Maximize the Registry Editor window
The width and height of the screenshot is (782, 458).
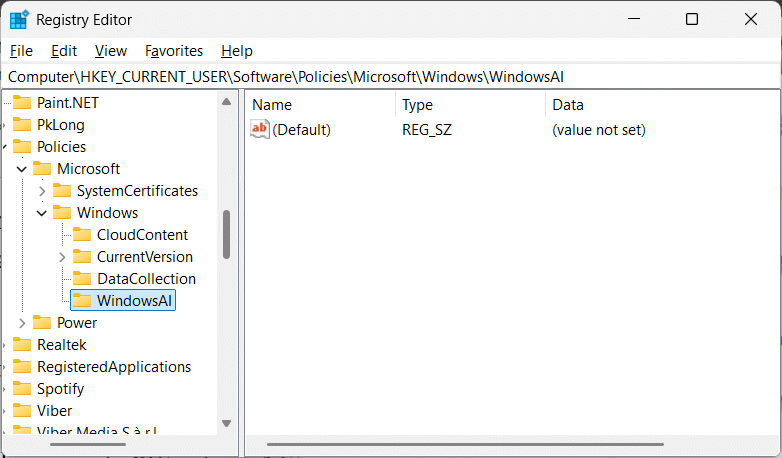692,19
